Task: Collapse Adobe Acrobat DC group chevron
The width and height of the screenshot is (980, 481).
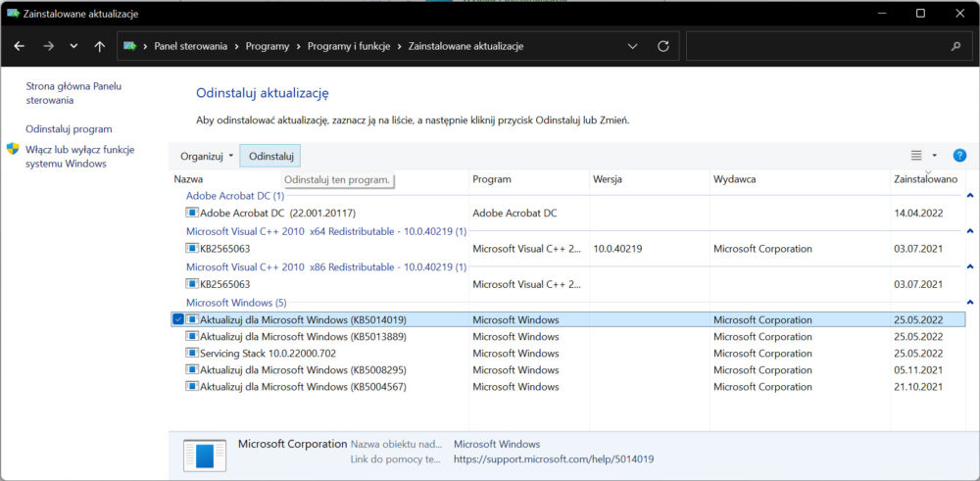Action: coord(970,196)
